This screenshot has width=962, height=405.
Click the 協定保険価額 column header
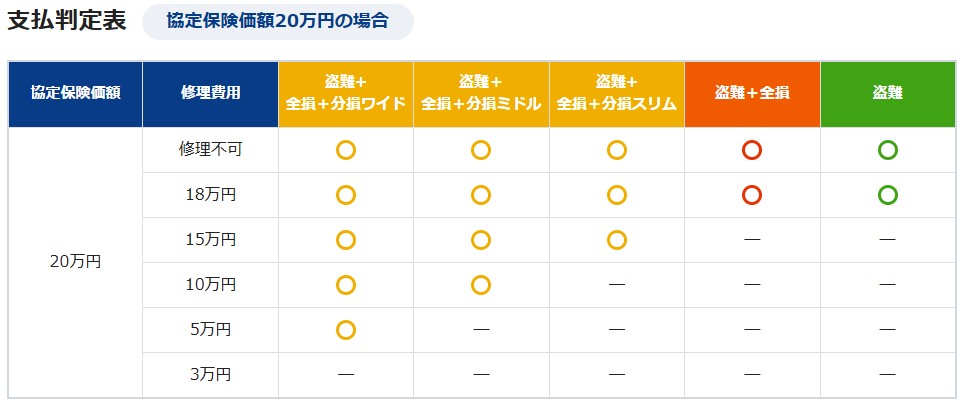(x=76, y=93)
